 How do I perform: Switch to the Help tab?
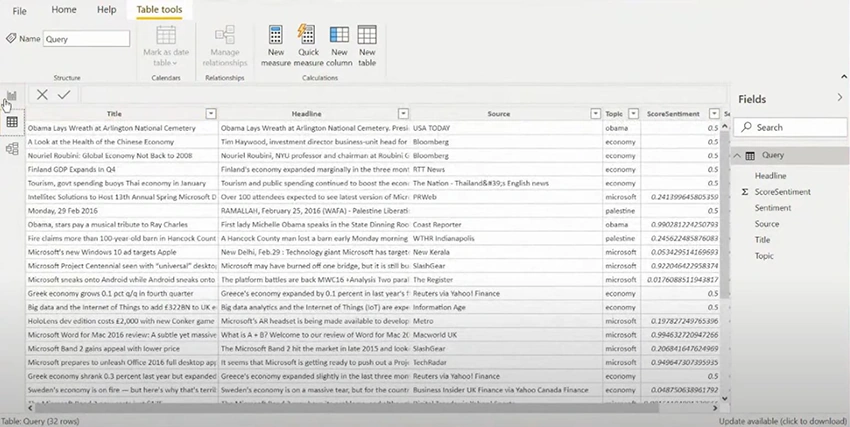(x=106, y=10)
